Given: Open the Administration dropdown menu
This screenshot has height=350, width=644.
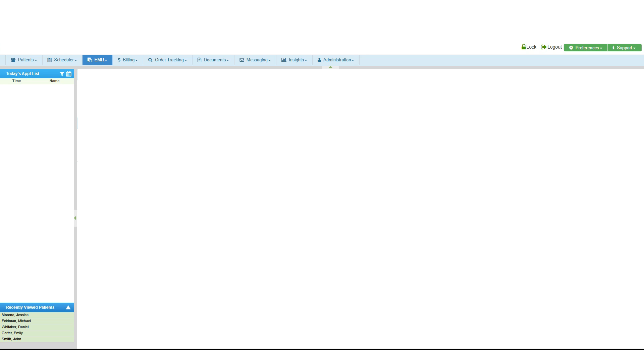Looking at the screenshot, I should (x=336, y=60).
